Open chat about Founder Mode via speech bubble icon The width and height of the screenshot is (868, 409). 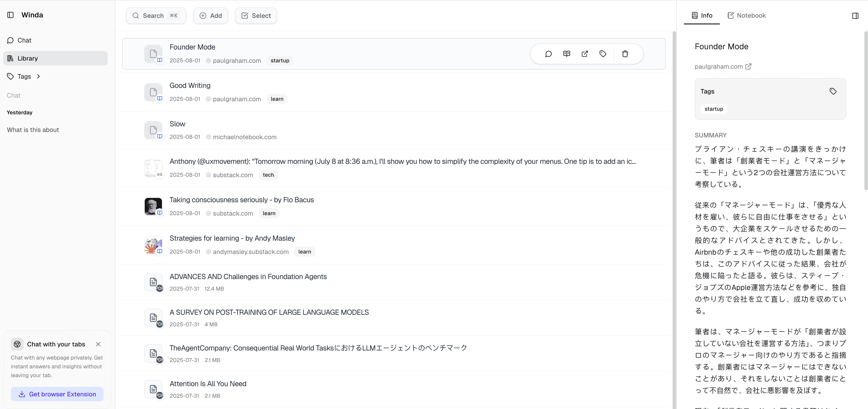[x=548, y=54]
